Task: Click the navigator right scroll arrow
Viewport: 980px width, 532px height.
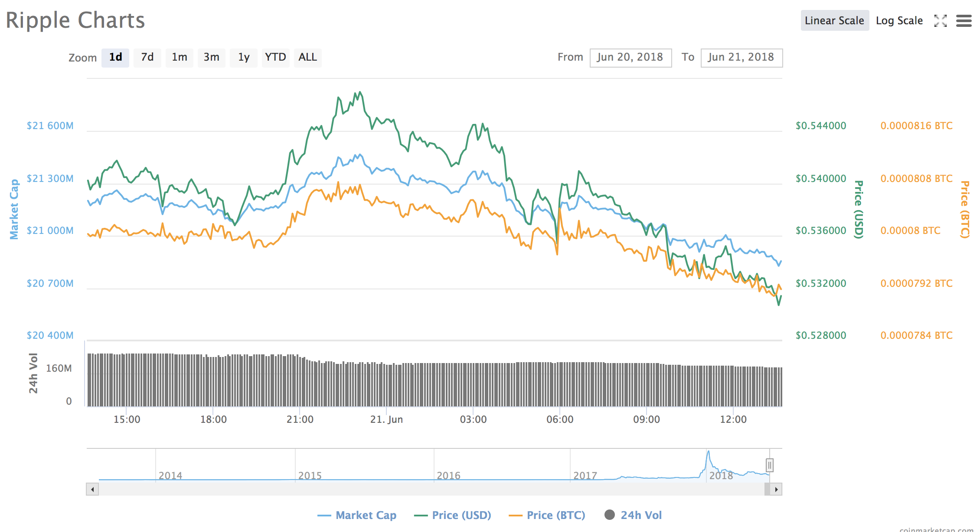Action: 776,490
